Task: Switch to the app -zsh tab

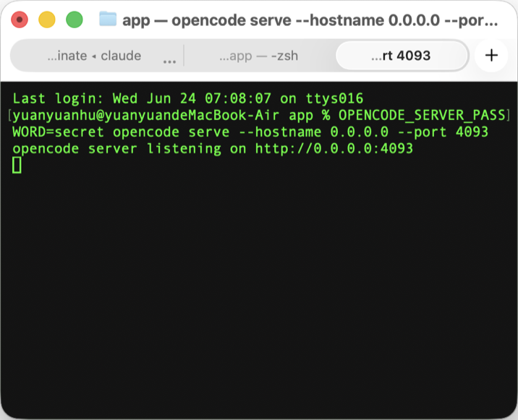Action: tap(259, 56)
